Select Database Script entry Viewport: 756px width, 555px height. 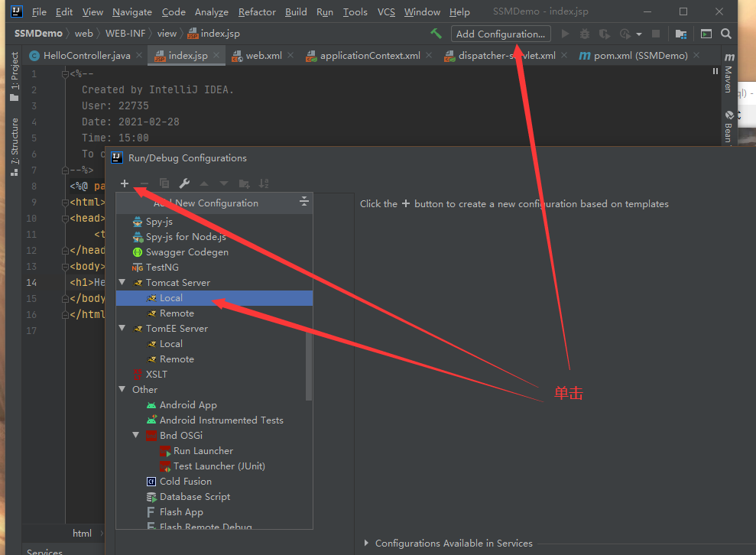[214, 497]
